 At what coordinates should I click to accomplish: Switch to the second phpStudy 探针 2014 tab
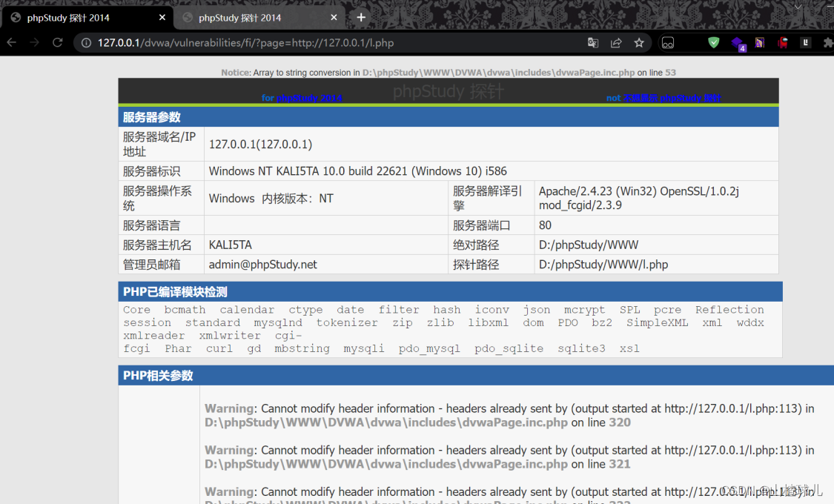pyautogui.click(x=259, y=18)
